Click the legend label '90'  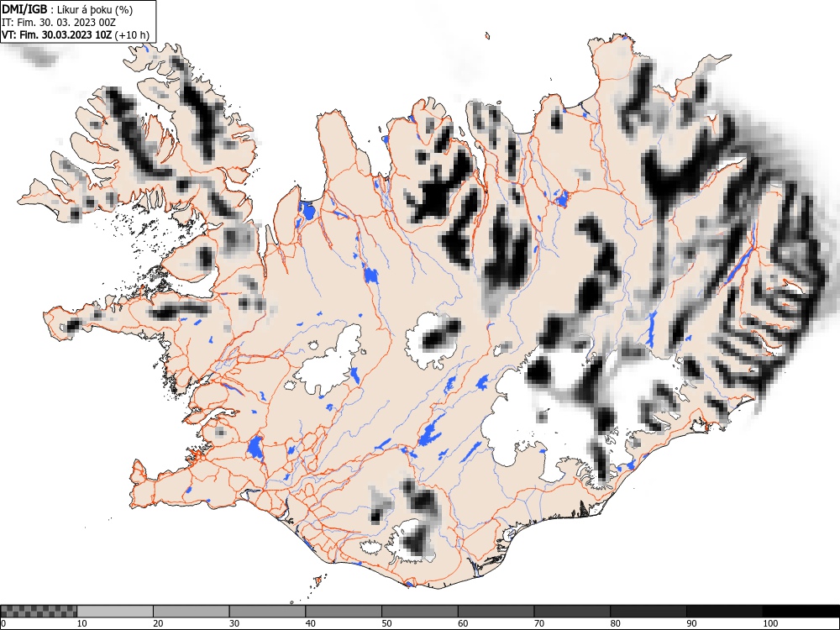(x=691, y=623)
